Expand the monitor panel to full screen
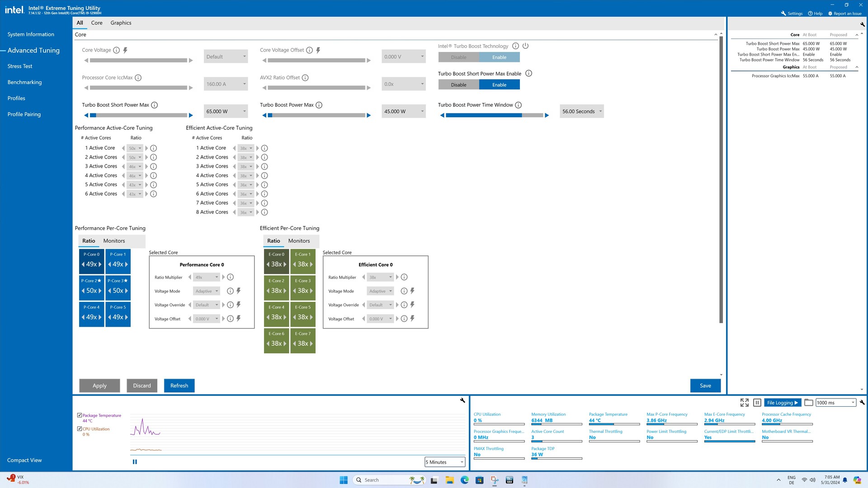The image size is (868, 488). point(744,402)
